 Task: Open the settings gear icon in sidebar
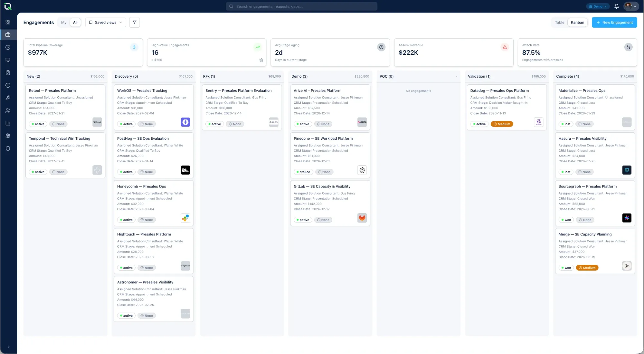(x=8, y=136)
